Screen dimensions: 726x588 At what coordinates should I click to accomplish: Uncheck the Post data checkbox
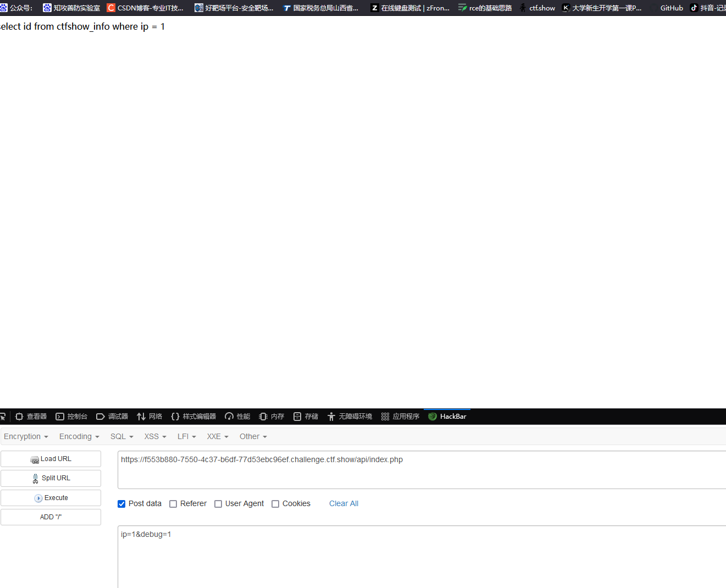click(121, 504)
